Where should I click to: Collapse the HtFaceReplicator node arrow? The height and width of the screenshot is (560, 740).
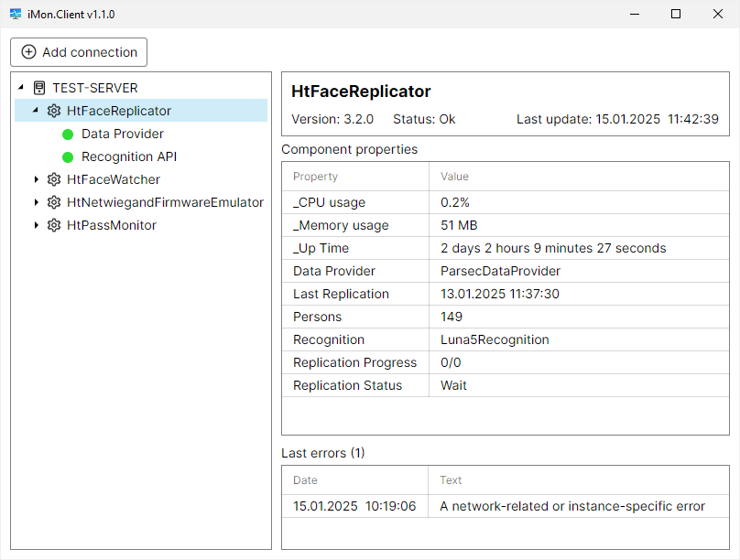click(x=36, y=111)
